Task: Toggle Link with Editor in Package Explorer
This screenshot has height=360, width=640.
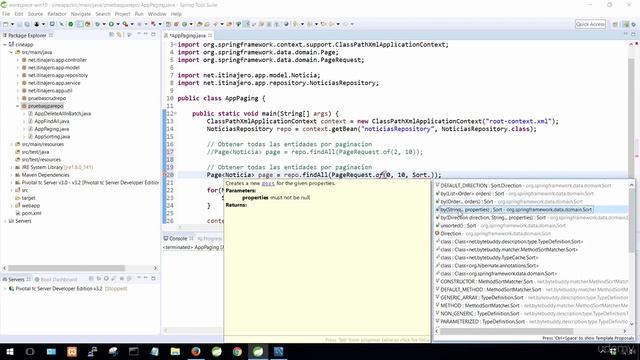Action: (x=119, y=35)
